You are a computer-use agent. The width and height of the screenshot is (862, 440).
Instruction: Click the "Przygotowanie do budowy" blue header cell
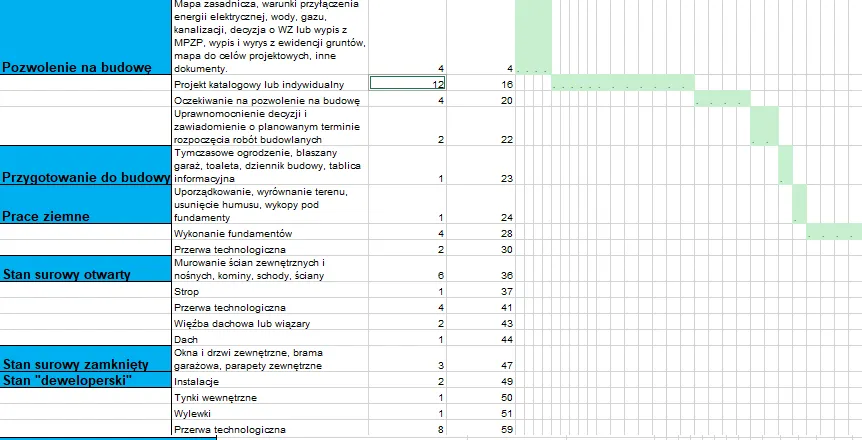coord(86,166)
